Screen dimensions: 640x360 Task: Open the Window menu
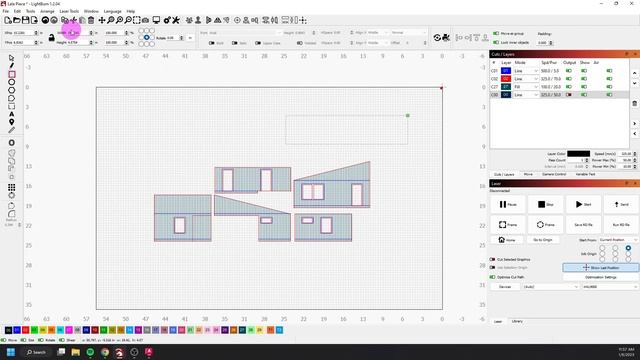(x=91, y=11)
